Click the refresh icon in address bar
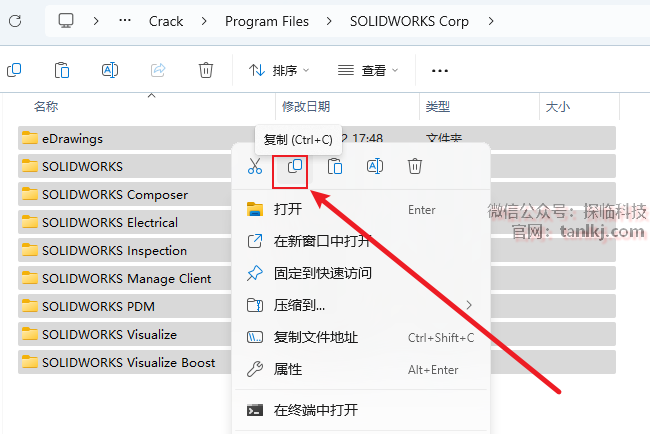 point(15,21)
